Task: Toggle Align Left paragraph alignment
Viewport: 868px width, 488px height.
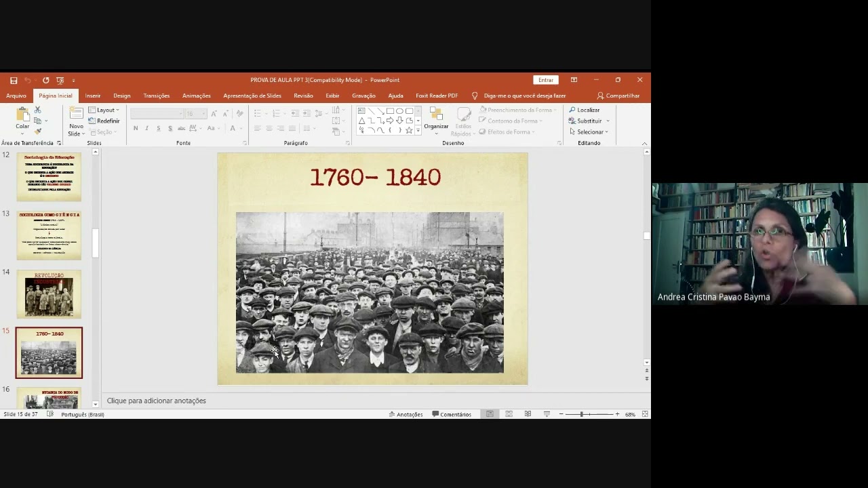Action: point(258,128)
